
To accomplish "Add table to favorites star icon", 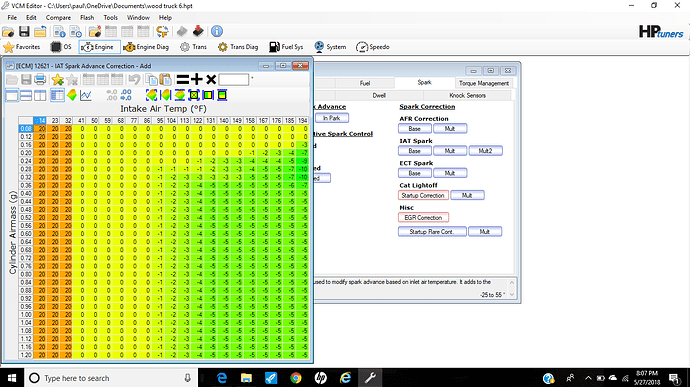I will tap(58, 79).
